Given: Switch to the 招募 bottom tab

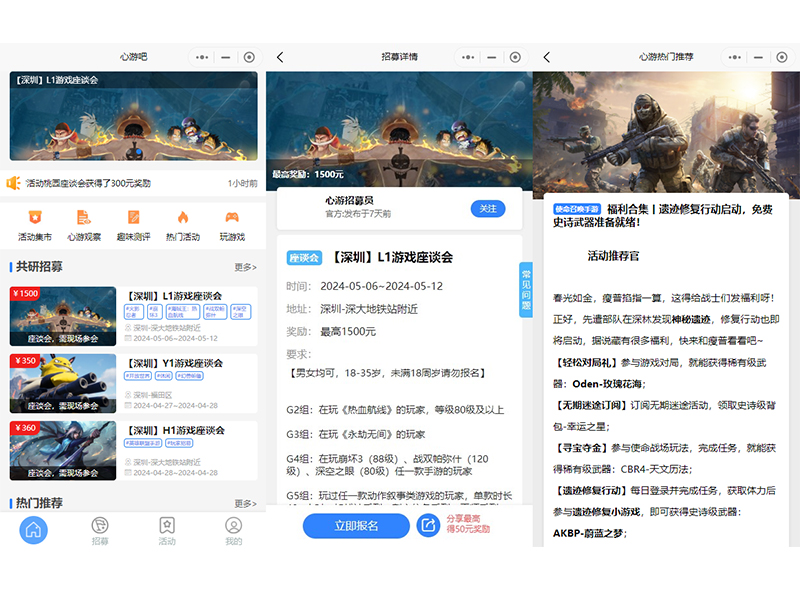Looking at the screenshot, I should 100,530.
